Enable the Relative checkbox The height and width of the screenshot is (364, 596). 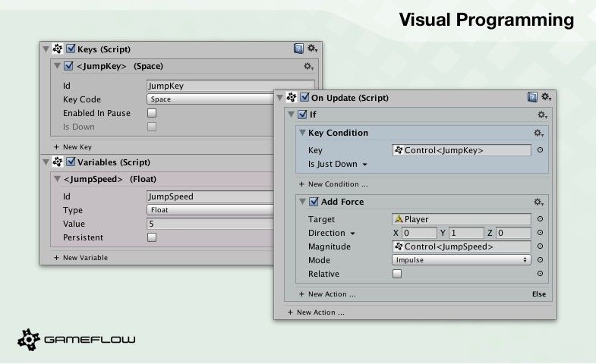(397, 274)
